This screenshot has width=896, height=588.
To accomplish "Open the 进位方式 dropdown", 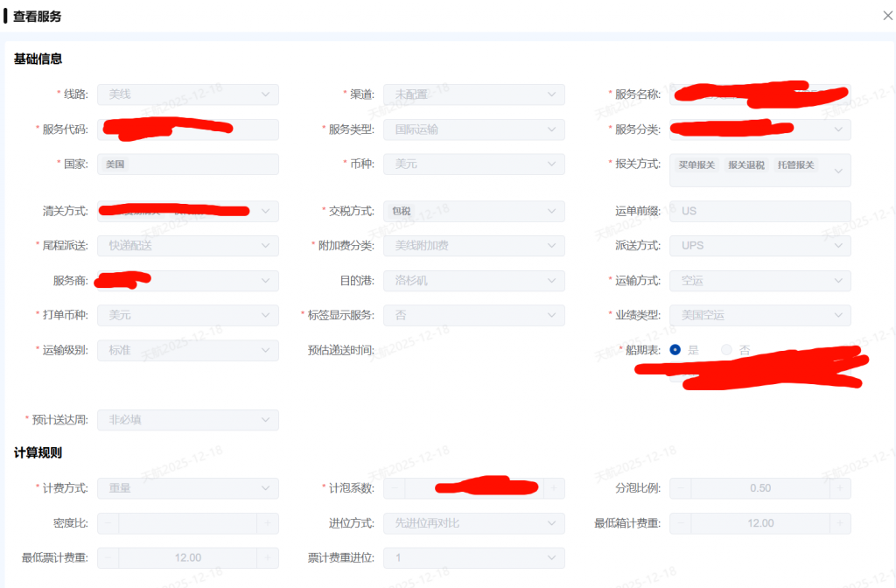I will click(473, 523).
